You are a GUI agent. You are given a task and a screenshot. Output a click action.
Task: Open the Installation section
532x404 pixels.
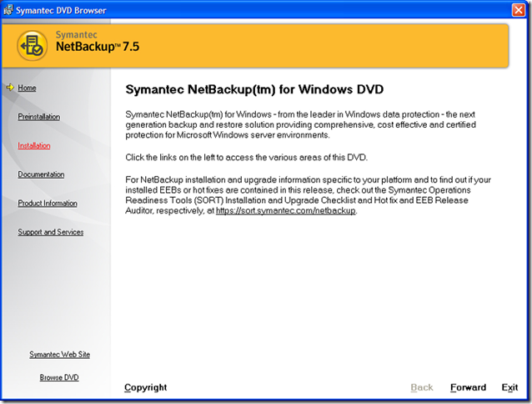point(34,145)
